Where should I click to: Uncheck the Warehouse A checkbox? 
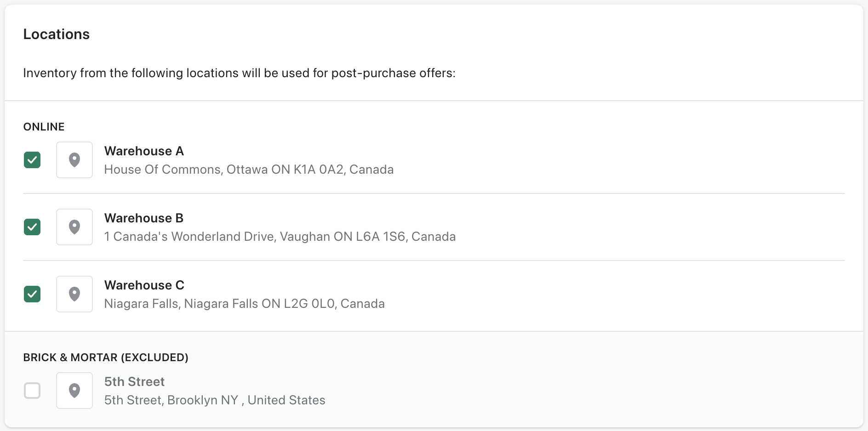pos(32,160)
